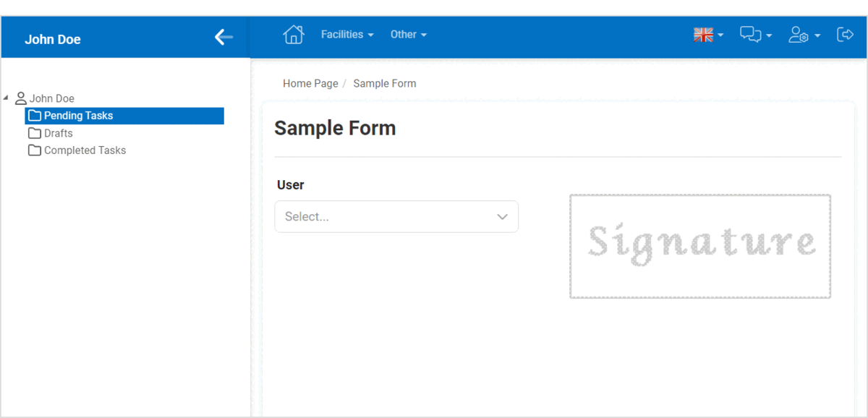Viewport: 868px width, 418px height.
Task: Click the user settings icon
Action: (800, 34)
